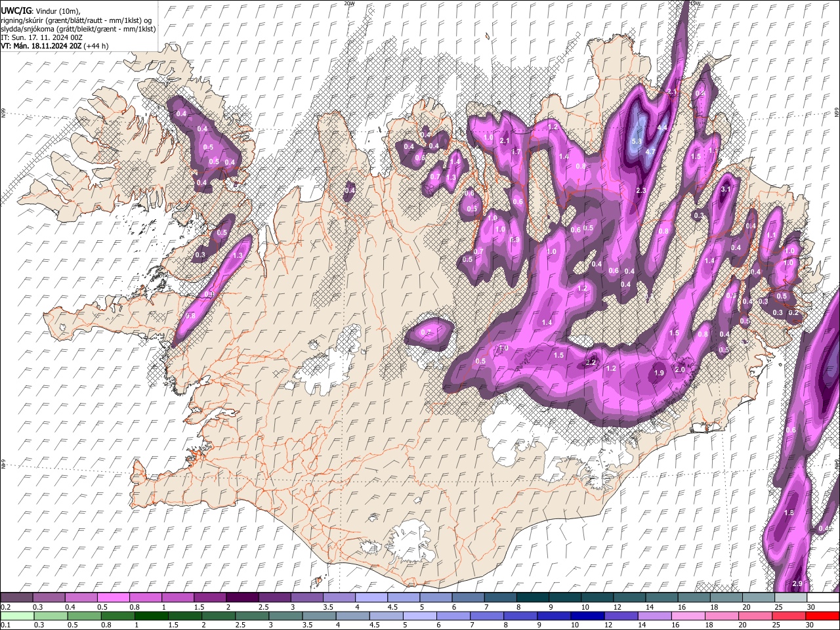840x630 pixels.
Task: Click the '3.1' value in the northeast band
Action: 726,190
